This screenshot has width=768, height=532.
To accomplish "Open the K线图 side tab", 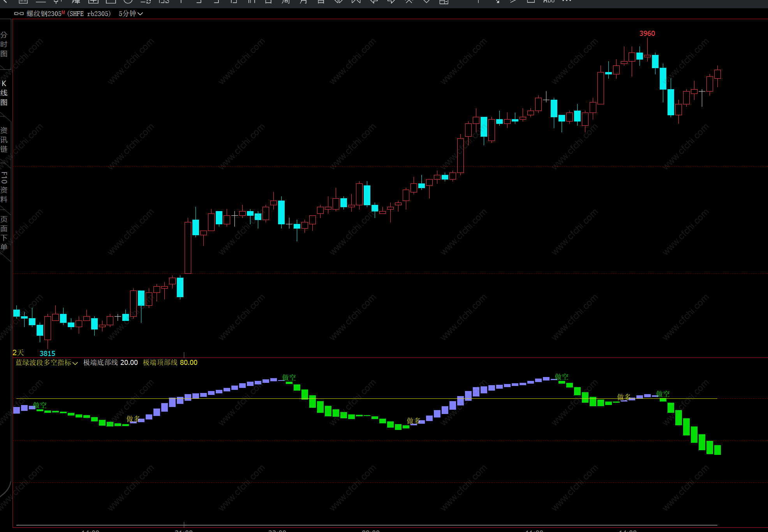I will point(4,93).
